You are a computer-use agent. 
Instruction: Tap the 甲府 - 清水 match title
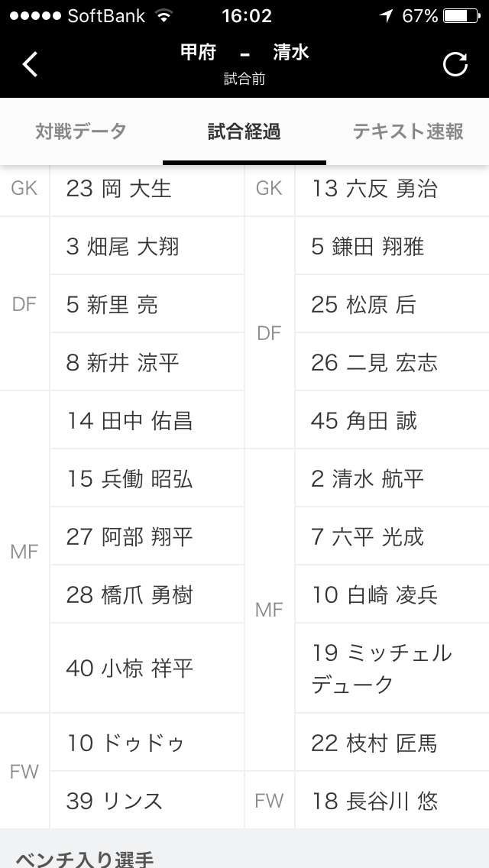pos(244,52)
